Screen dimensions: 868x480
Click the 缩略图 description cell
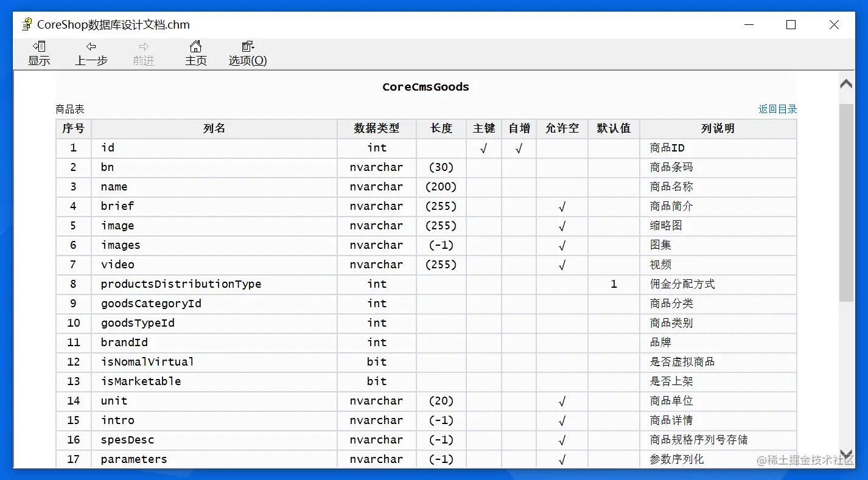718,226
